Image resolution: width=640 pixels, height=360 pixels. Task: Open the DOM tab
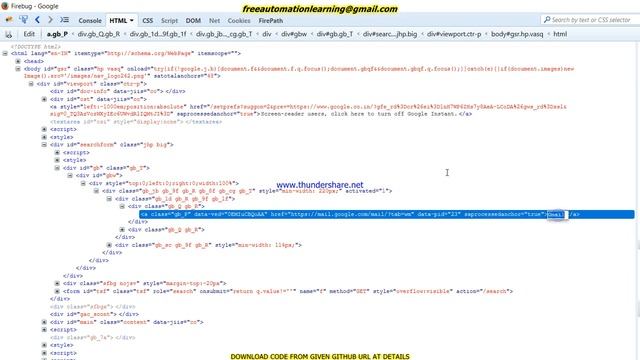coord(193,20)
